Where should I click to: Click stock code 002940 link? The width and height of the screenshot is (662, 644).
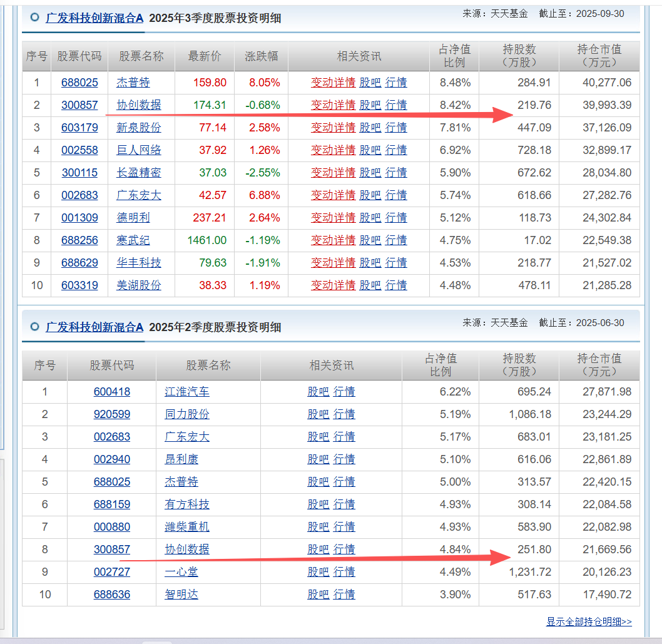coord(112,459)
